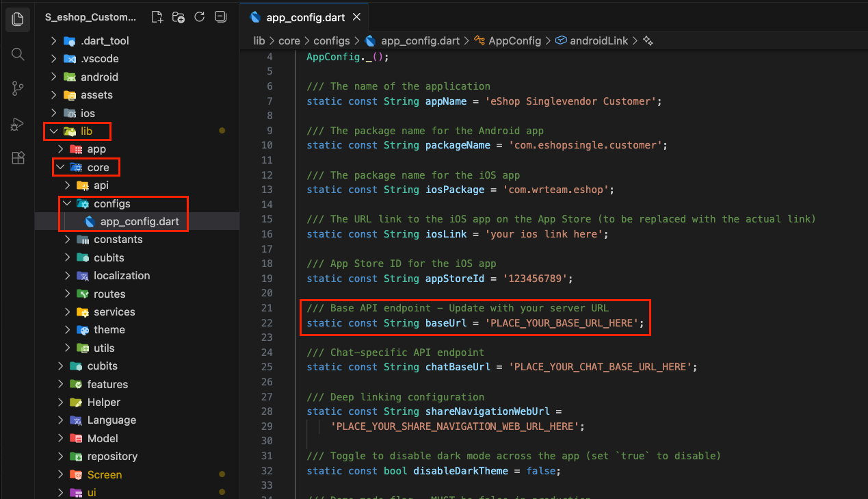
Task: Open the Run and Debug view
Action: tap(18, 124)
